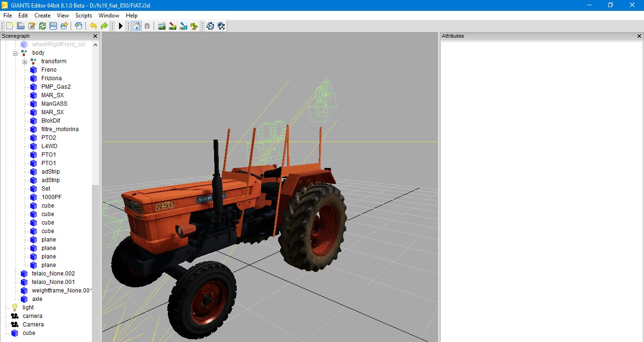Click the blue cube icon beside L4WD

(33, 146)
